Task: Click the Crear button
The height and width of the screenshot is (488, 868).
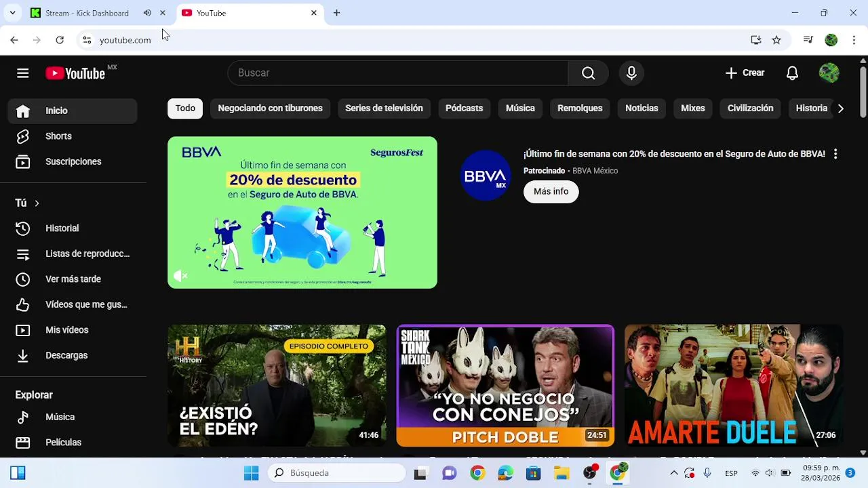Action: click(x=745, y=73)
